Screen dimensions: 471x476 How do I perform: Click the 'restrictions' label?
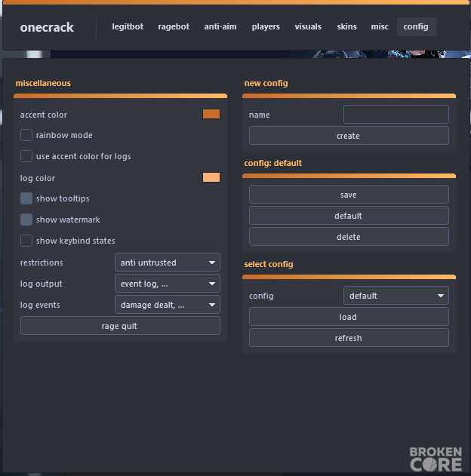[x=42, y=263]
